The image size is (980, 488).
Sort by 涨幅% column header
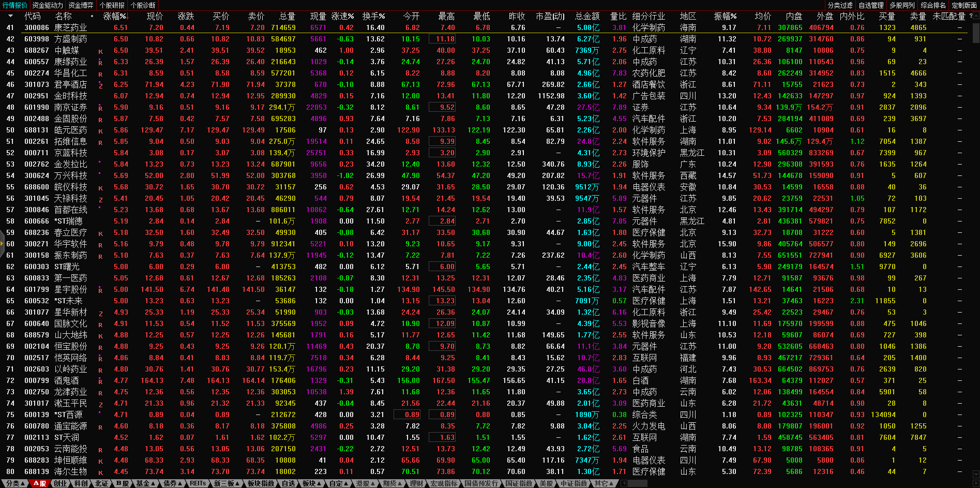114,16
